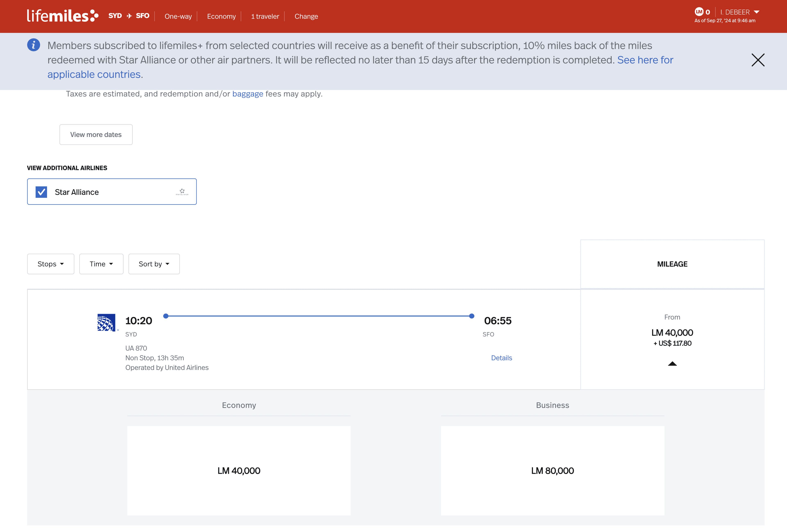Collapse fare options with the up arrow
Screen dimensions: 787x532
click(672, 364)
